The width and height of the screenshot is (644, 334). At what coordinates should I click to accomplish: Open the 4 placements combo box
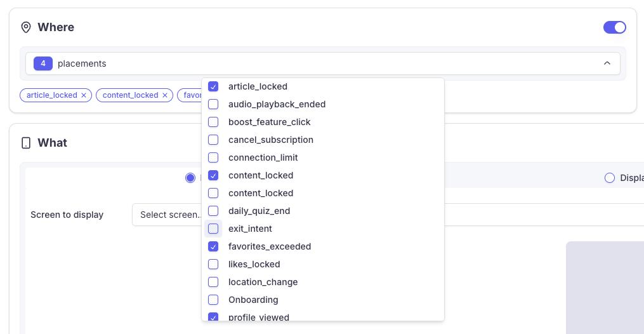coord(323,63)
